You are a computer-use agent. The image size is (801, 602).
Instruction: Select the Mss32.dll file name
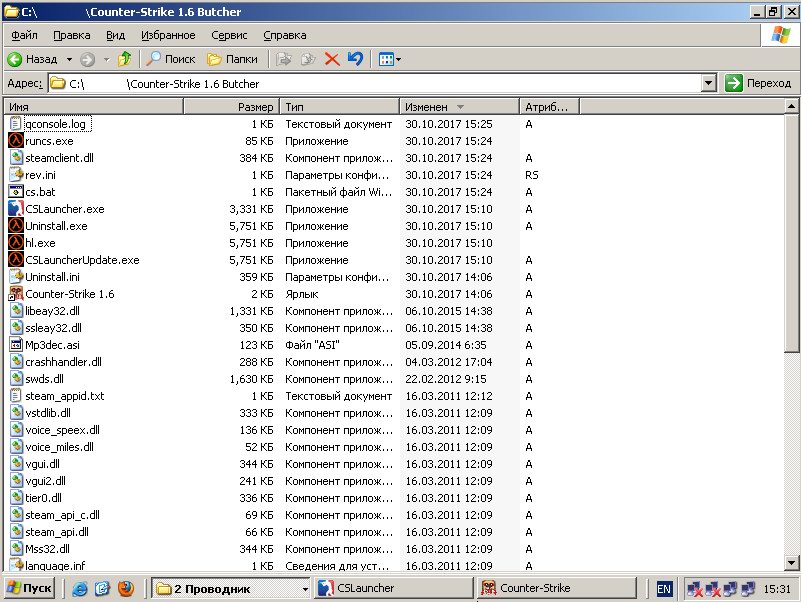[x=47, y=549]
